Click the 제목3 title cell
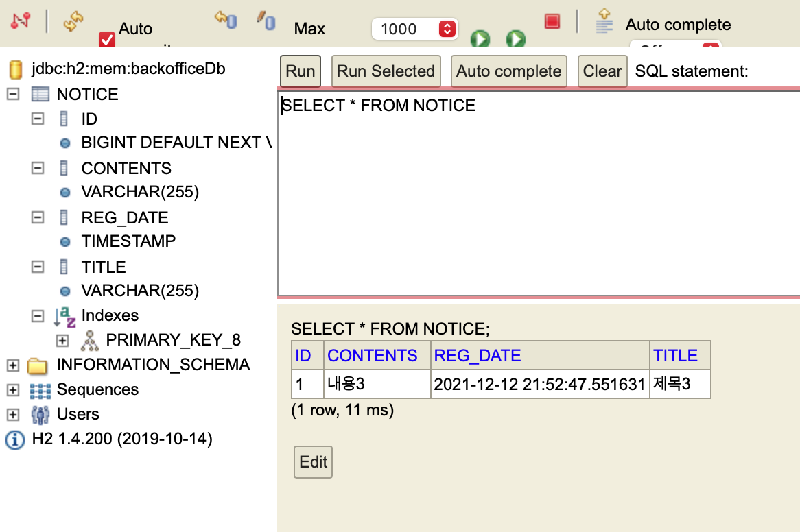This screenshot has width=800, height=532. (x=680, y=384)
